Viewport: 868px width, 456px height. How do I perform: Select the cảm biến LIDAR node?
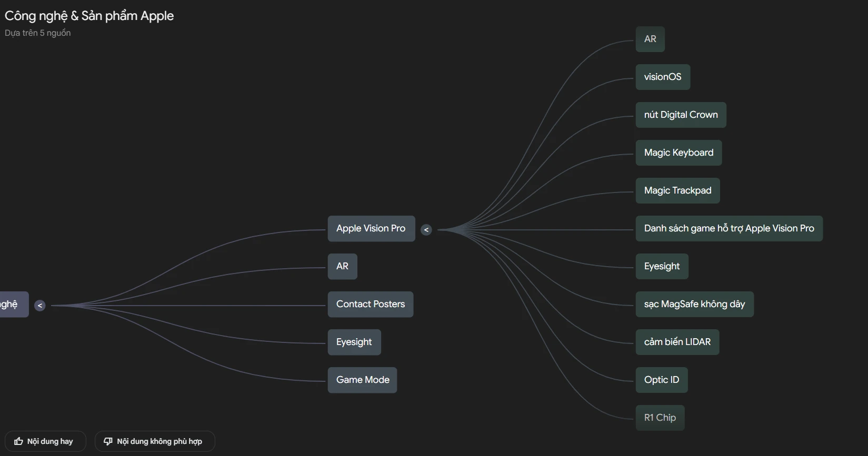677,342
